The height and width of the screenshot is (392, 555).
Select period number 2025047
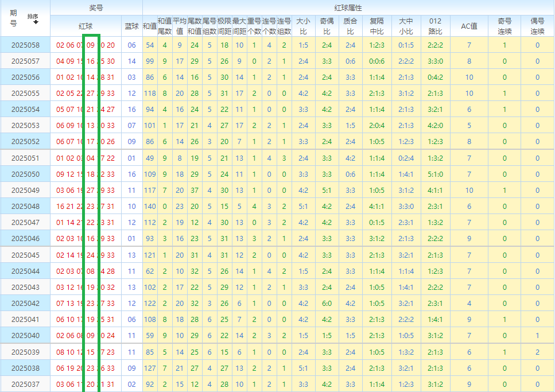coord(25,222)
